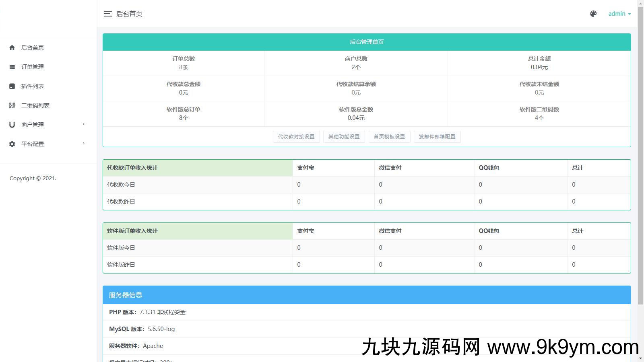Viewport: 644px width, 362px height.
Task: Click the merchant management magnet icon
Action: (x=12, y=125)
